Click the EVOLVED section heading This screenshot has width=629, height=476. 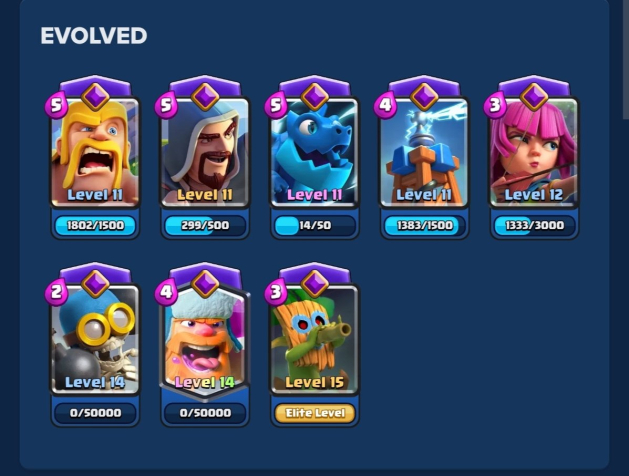pos(94,36)
